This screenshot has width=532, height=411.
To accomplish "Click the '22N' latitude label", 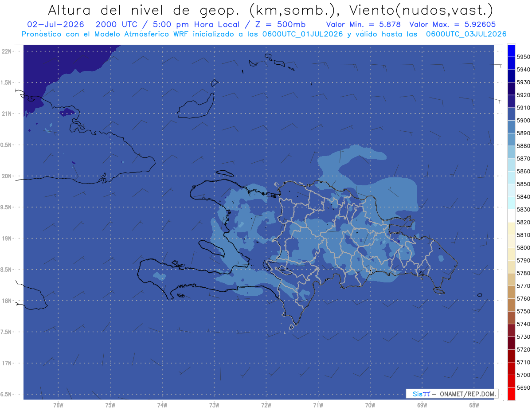I will pyautogui.click(x=7, y=51).
